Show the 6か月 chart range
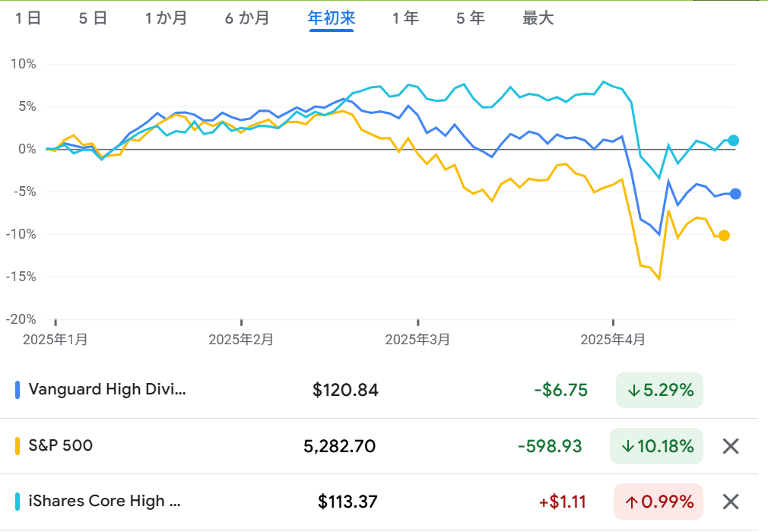Viewport: 768px width, 532px height. coord(247,18)
